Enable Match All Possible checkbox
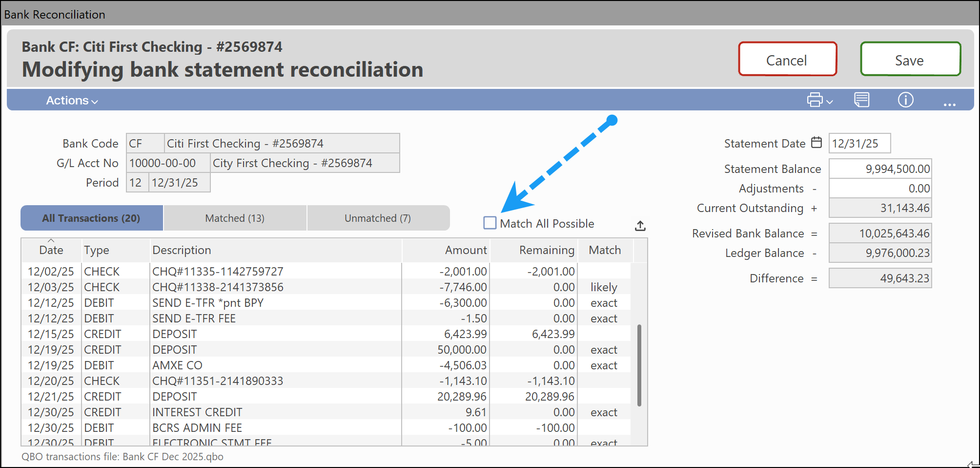The height and width of the screenshot is (468, 980). click(x=490, y=223)
